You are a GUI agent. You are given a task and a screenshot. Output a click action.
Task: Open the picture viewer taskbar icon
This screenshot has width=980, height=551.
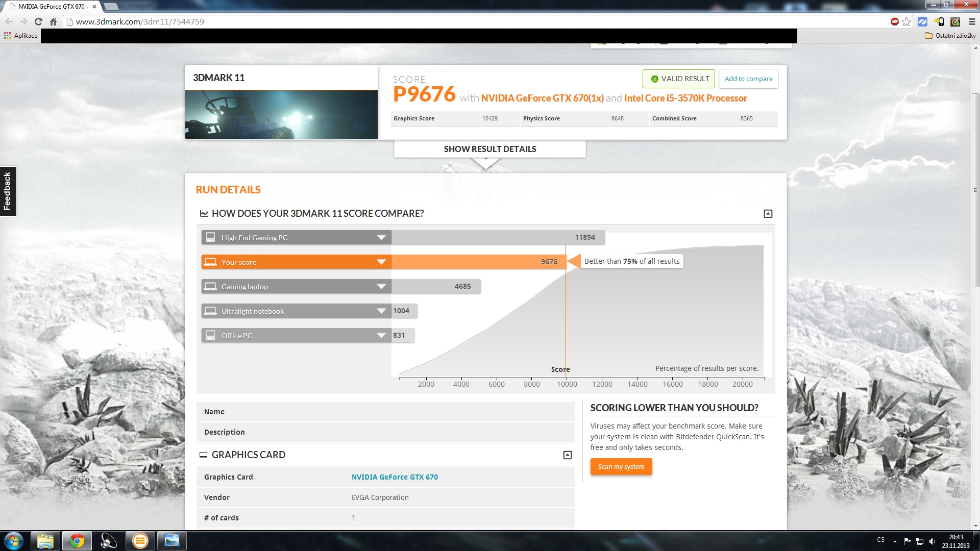pos(172,541)
